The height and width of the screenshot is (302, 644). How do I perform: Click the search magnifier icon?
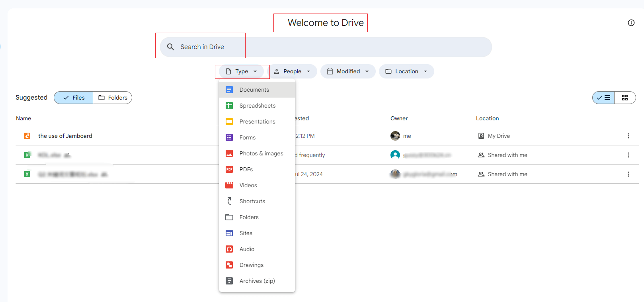(170, 47)
